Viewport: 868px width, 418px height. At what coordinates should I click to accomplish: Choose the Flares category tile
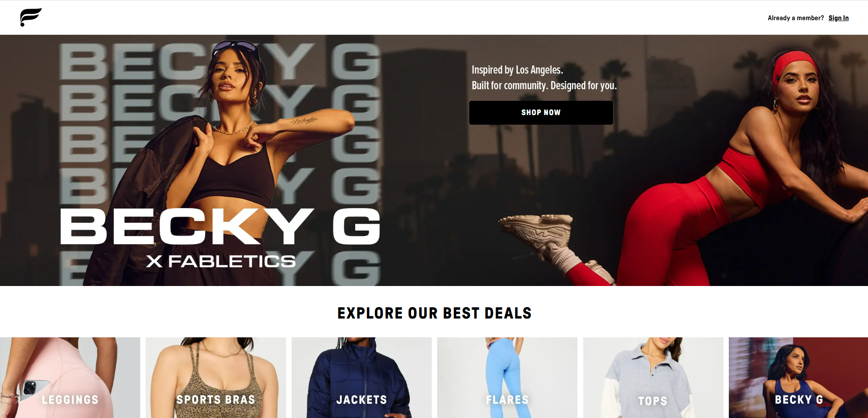[507, 378]
